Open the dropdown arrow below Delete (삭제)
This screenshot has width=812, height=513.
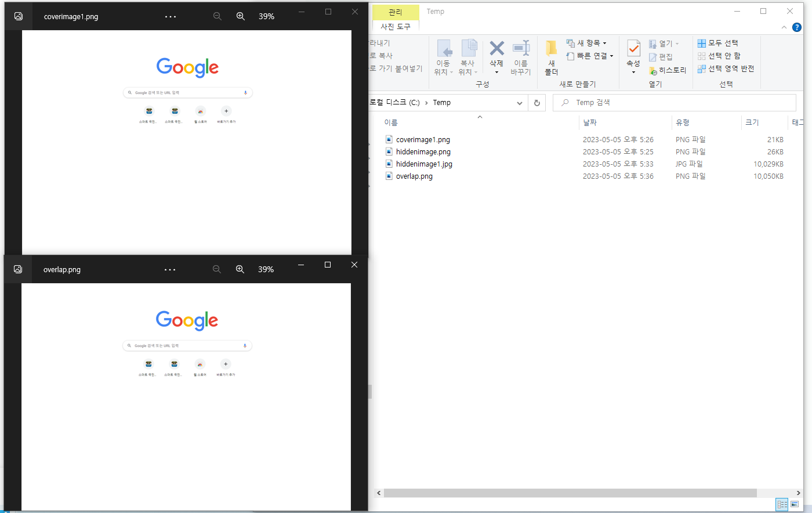click(x=496, y=73)
